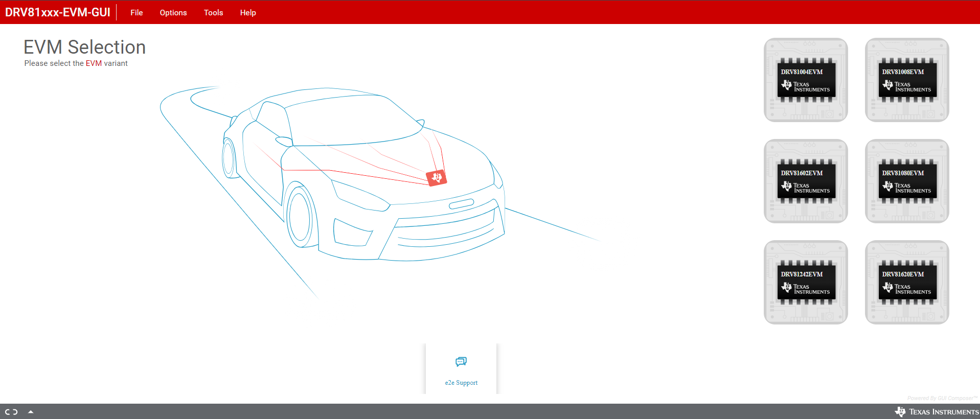Choose the DRV81602EVM variant chip

coord(806,181)
